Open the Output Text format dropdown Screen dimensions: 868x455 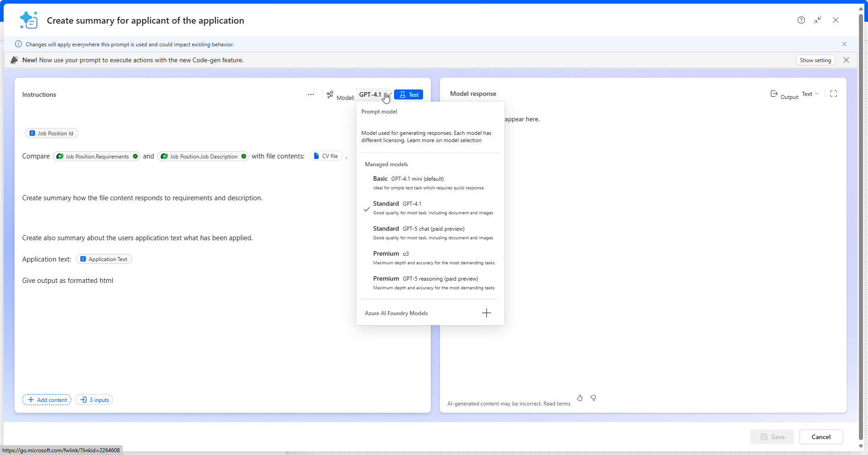(810, 94)
